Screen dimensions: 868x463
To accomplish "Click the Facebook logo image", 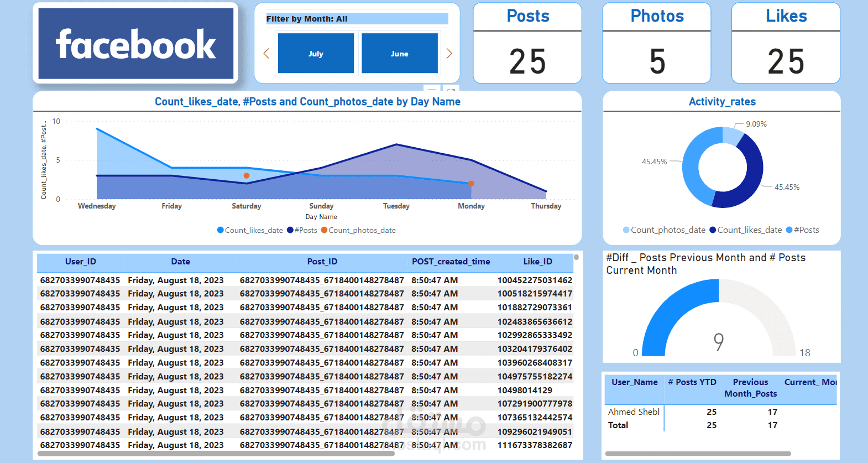I will 135,43.
